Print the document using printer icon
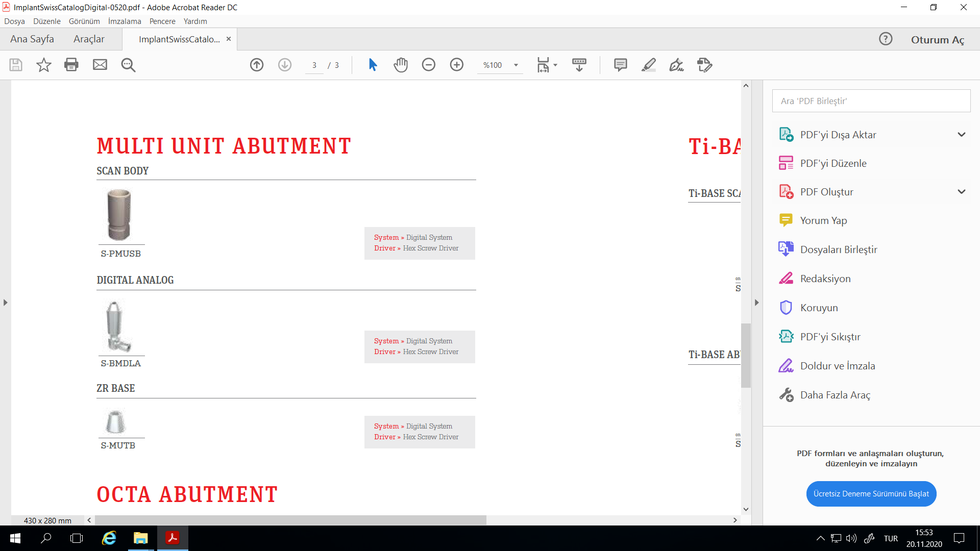This screenshot has height=551, width=980. (71, 65)
